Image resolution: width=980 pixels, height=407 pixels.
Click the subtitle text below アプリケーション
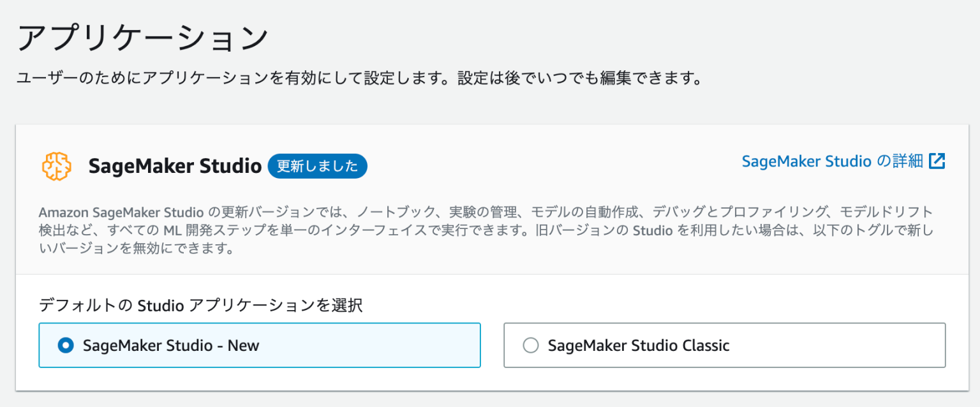tap(360, 77)
